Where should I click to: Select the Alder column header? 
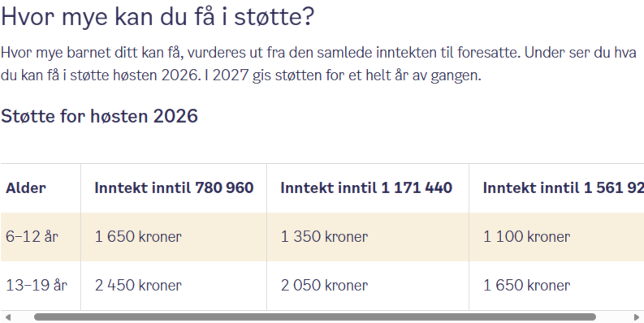click(26, 188)
